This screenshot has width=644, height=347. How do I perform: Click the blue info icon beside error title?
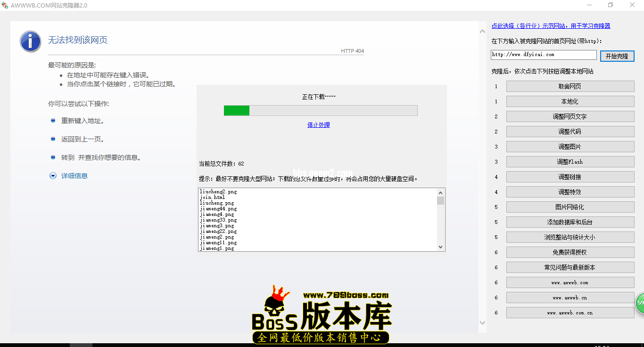[30, 41]
